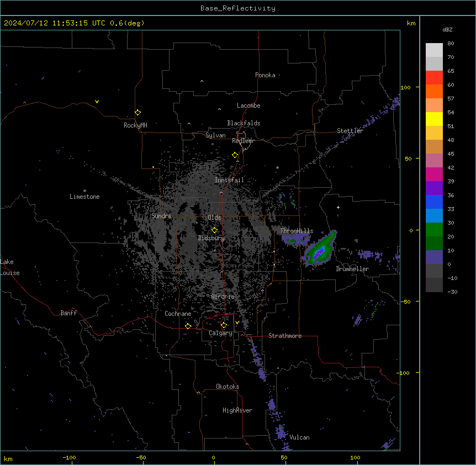Click the Calgary city label

pyautogui.click(x=220, y=333)
